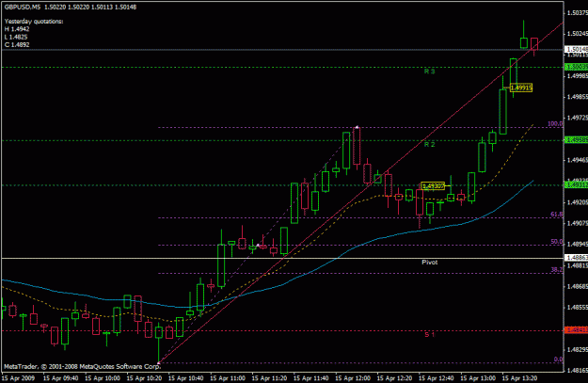588x383 pixels.
Task: Click the 1.49075 price scale value
Action: [577, 223]
